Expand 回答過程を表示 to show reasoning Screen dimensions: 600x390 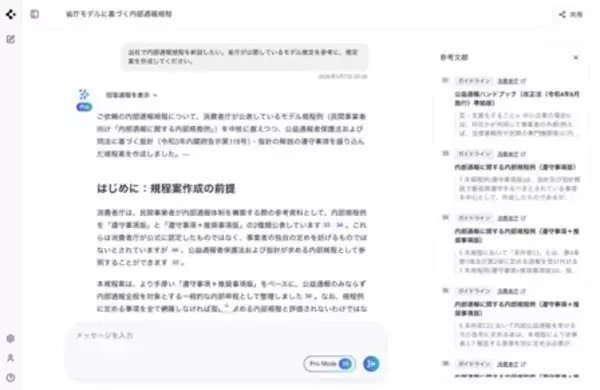[x=131, y=95]
